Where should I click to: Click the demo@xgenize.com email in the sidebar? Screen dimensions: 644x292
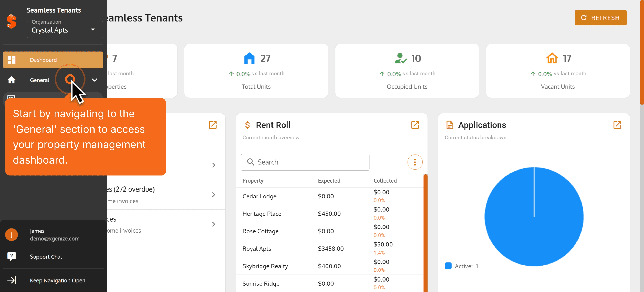55,239
